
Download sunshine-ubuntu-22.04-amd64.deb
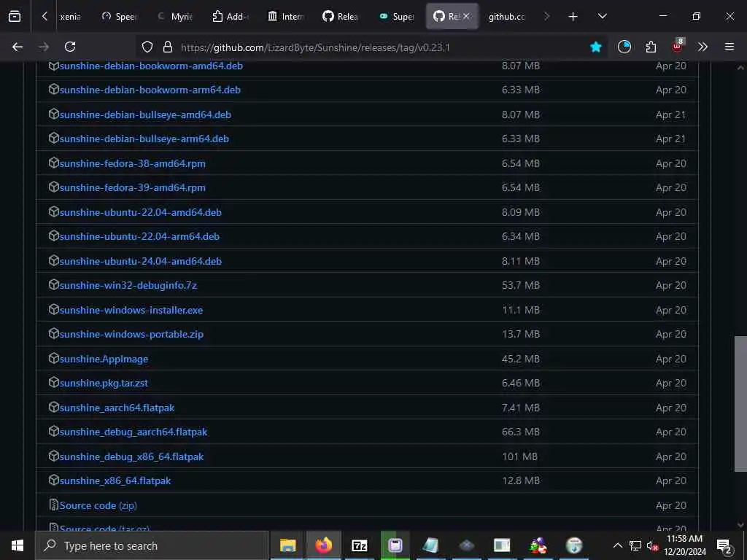click(x=141, y=213)
